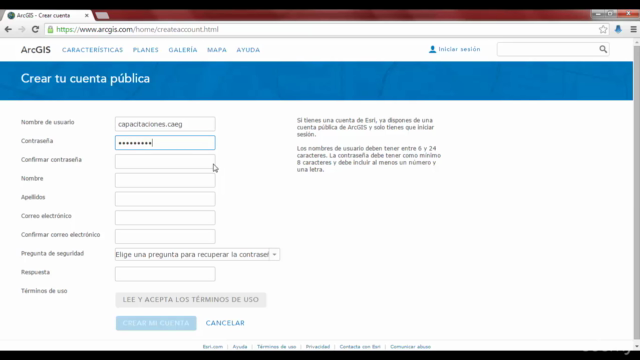Click the site search input field
Screen dimensions: 640x360
coord(548,49)
